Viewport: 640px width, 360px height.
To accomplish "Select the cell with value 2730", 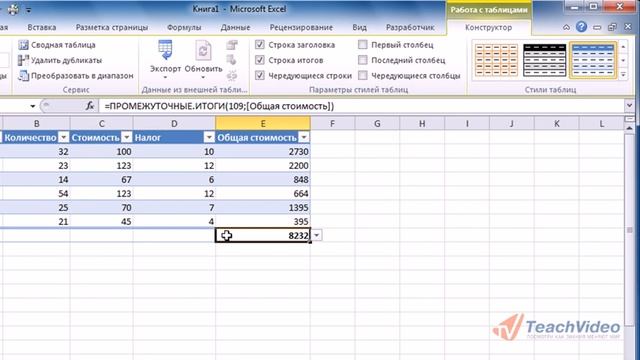I will 263,151.
